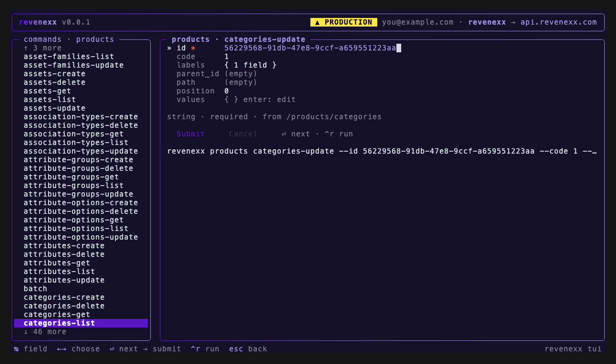Open attributes-create command
This screenshot has width=616, height=364.
pyautogui.click(x=64, y=246)
